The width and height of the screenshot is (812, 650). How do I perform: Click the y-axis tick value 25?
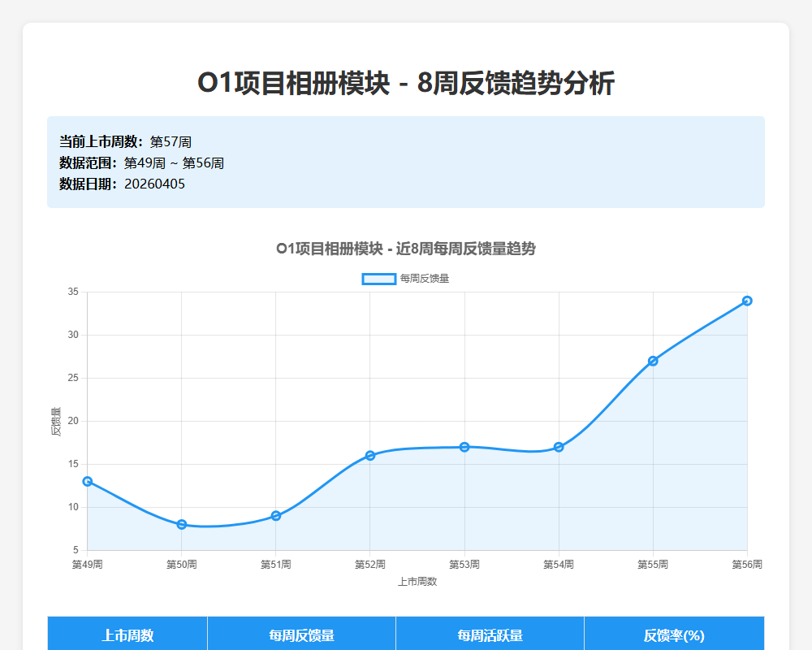coord(73,378)
